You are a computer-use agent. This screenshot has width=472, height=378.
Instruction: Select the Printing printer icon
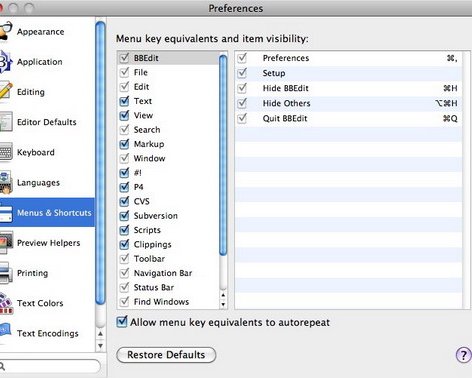click(x=6, y=273)
